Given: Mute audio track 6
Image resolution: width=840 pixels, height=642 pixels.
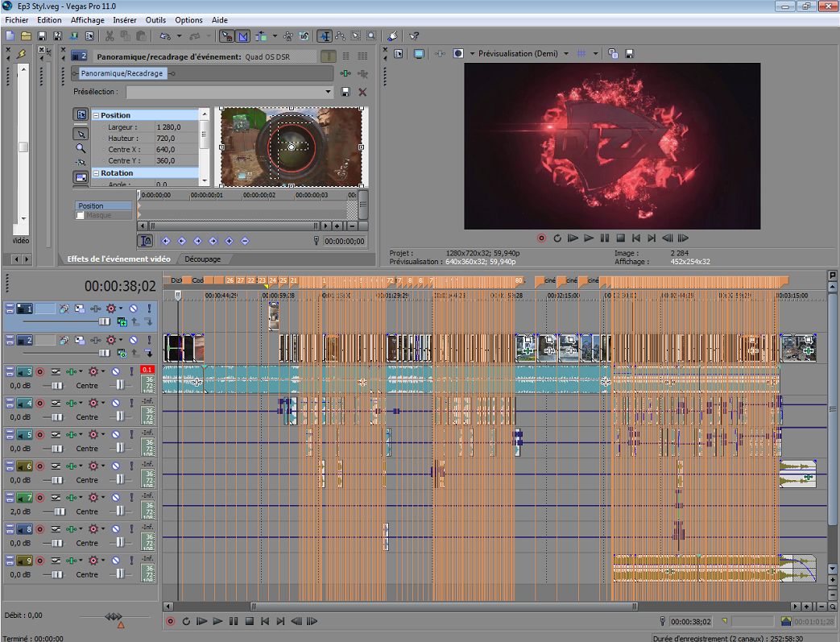Looking at the screenshot, I should pos(116,466).
